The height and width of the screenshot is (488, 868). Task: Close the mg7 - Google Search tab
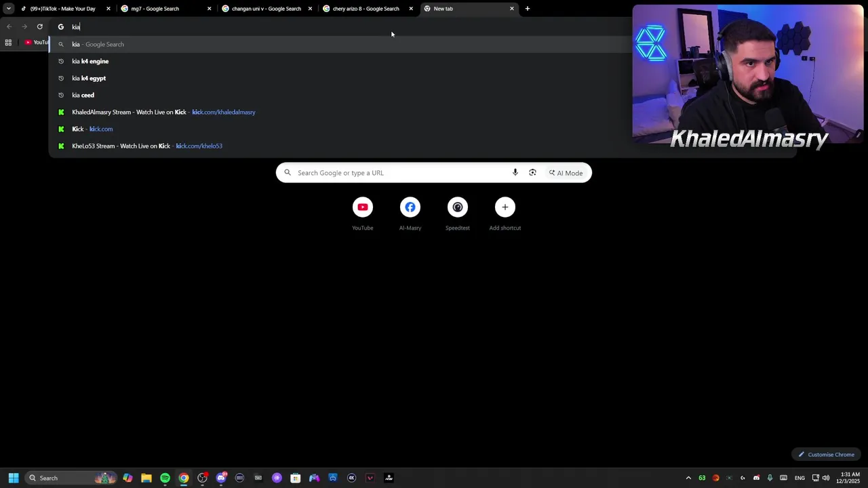coord(209,9)
